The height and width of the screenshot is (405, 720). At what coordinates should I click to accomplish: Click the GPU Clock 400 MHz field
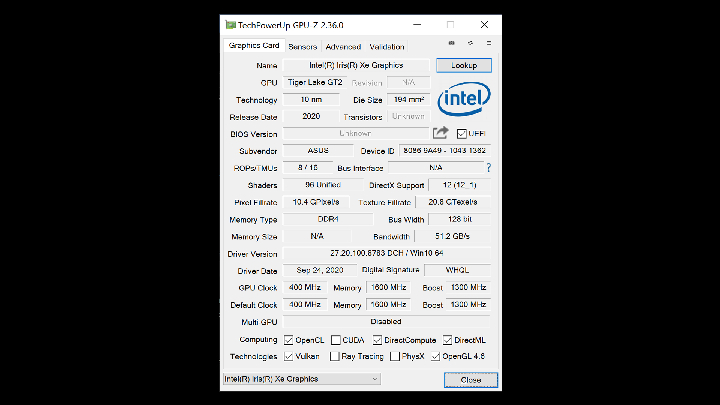(305, 287)
